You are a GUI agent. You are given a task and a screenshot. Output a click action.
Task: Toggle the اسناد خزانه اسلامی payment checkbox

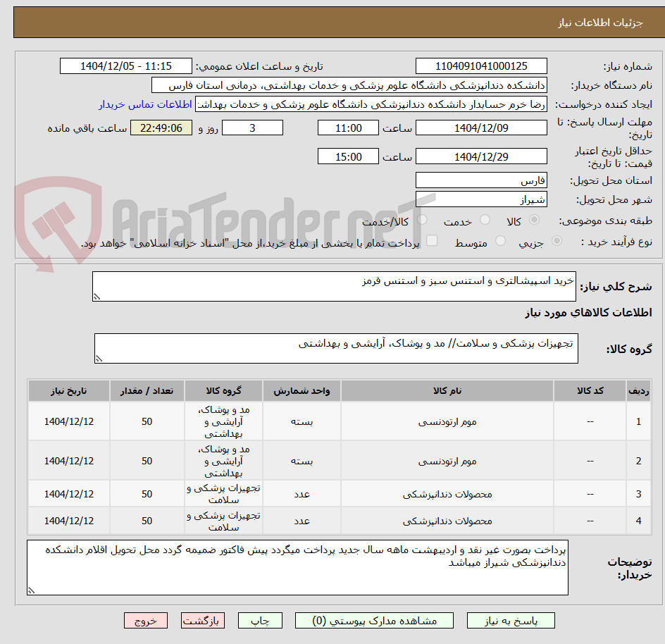tap(432, 240)
